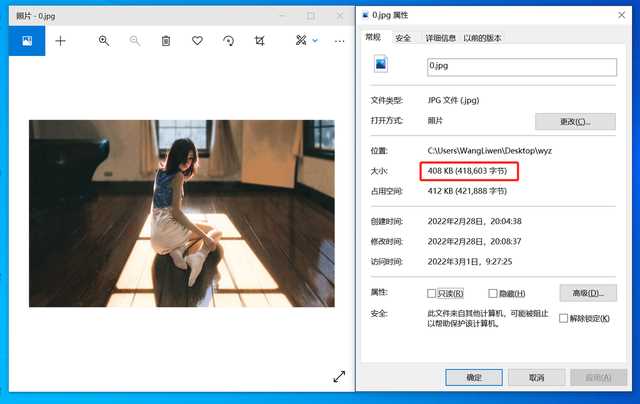The height and width of the screenshot is (404, 640).
Task: Click the creation time 2022年2月28日, 20:04:38
Action: [474, 221]
